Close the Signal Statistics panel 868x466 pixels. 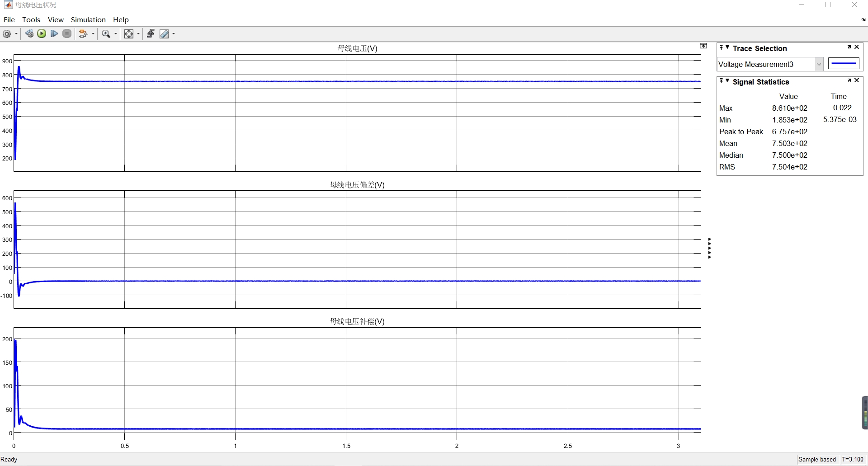pyautogui.click(x=857, y=80)
